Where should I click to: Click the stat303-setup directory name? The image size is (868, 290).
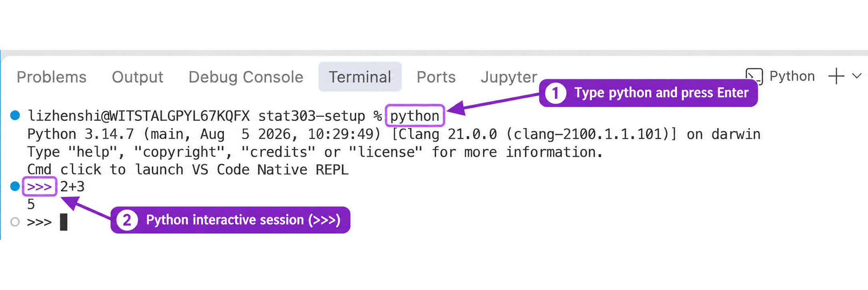(311, 116)
